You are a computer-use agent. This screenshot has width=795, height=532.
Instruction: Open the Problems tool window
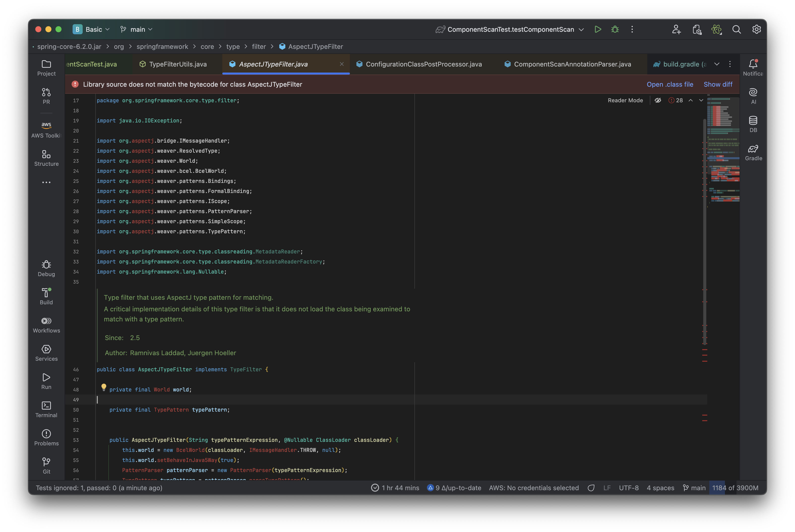click(x=46, y=437)
